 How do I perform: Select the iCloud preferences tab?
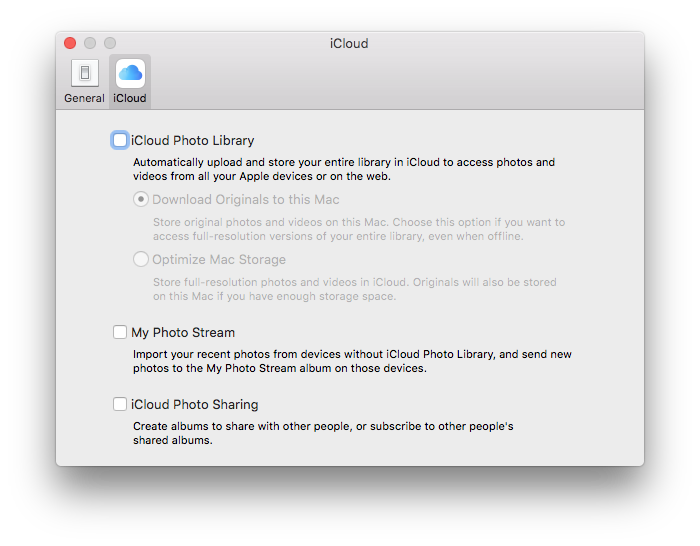click(x=130, y=82)
